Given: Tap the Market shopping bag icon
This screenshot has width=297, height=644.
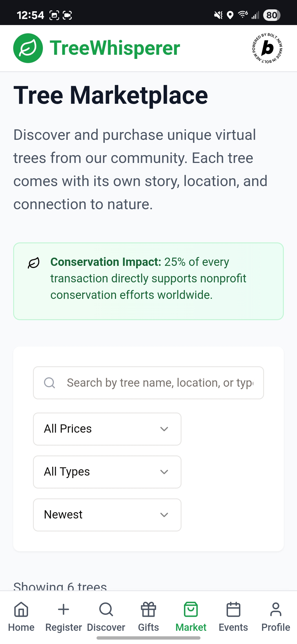Looking at the screenshot, I should pos(191,609).
